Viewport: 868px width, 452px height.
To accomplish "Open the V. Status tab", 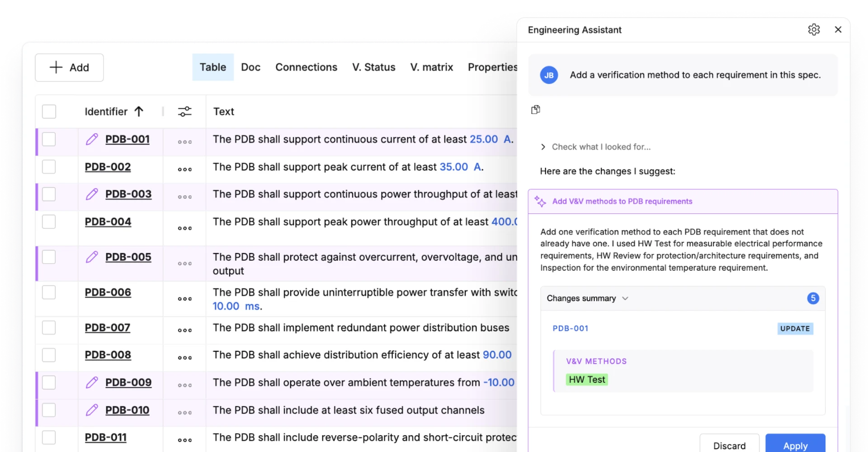I will 373,67.
